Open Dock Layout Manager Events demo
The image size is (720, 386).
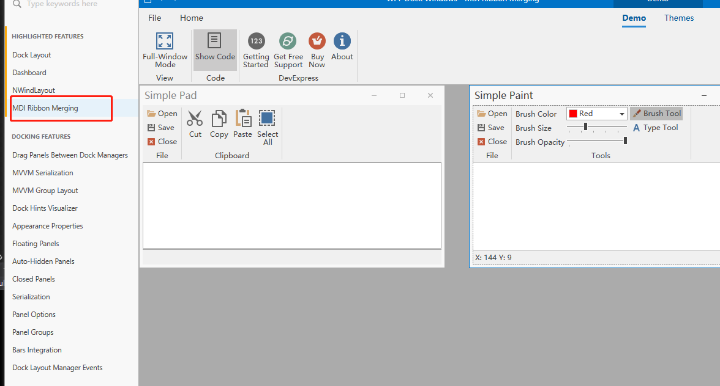57,368
